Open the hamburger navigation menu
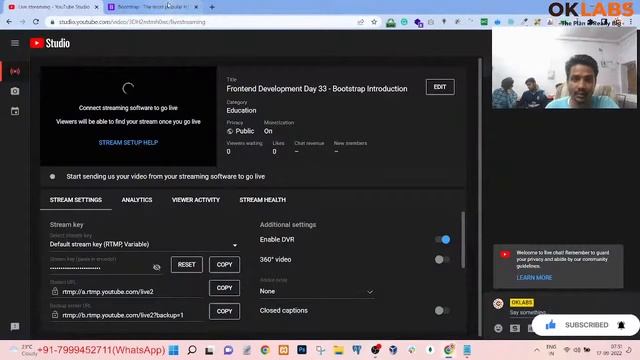 15,43
